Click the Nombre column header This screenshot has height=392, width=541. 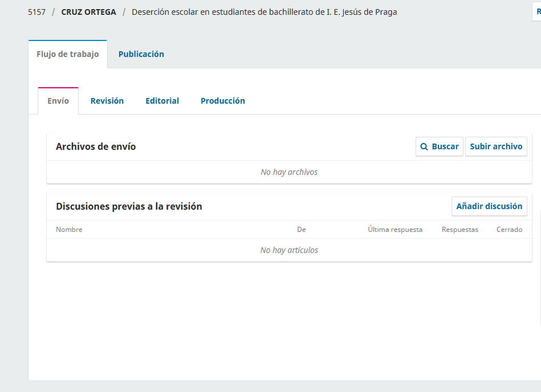[x=69, y=230]
